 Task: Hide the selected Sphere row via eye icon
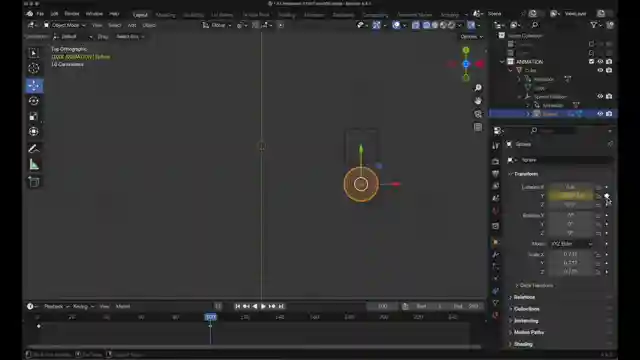coord(600,114)
